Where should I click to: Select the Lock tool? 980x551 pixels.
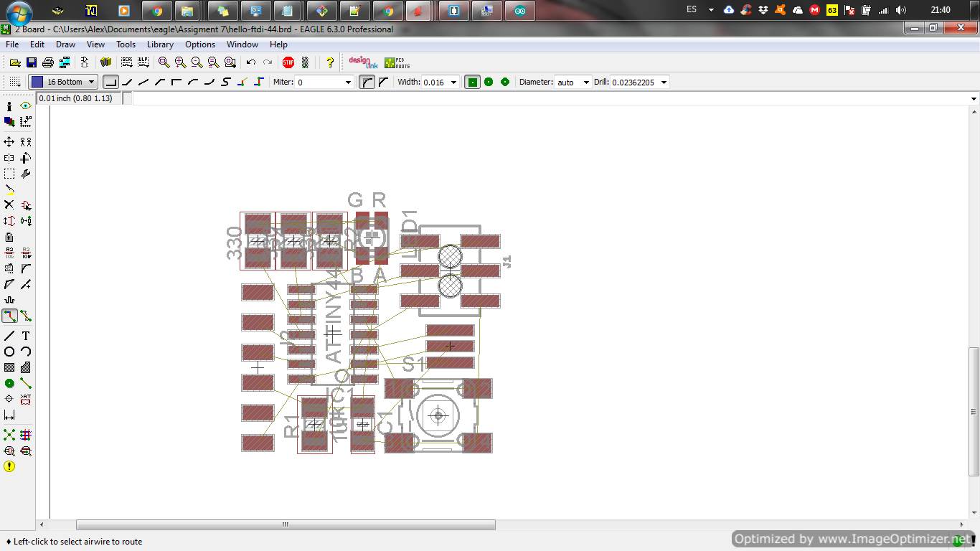pos(9,237)
